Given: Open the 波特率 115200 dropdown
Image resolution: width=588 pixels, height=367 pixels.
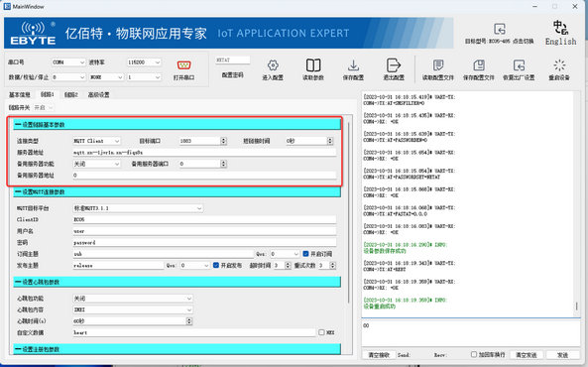Looking at the screenshot, I should 144,62.
